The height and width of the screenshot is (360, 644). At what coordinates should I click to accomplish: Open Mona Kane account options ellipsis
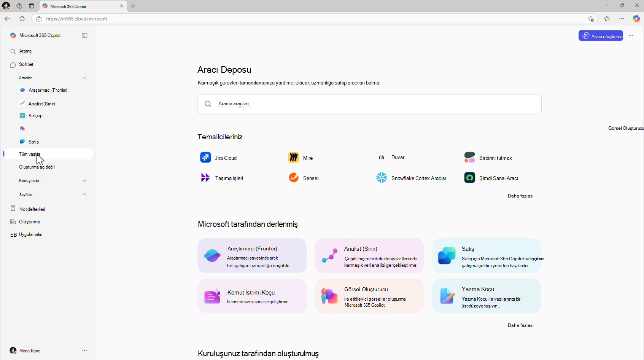pyautogui.click(x=84, y=350)
